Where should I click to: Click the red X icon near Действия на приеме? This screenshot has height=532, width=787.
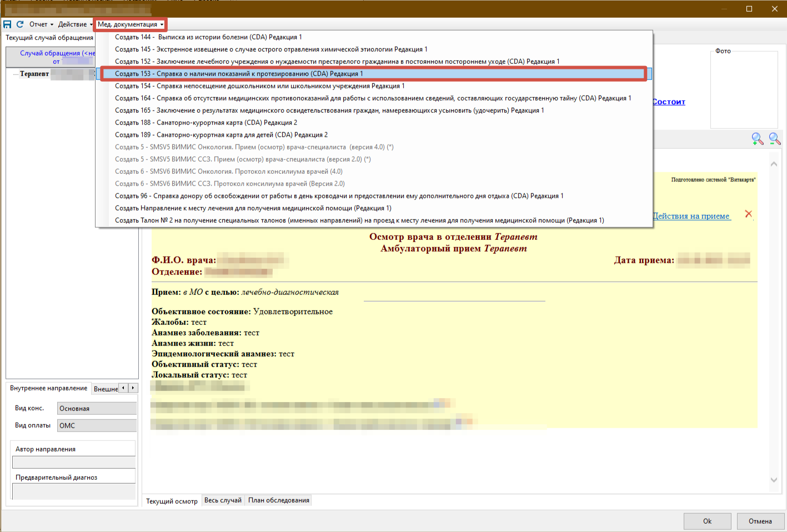748,214
